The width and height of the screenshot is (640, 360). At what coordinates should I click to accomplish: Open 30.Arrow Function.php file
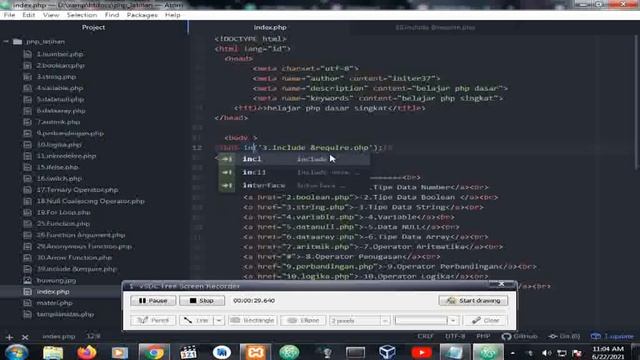click(x=74, y=258)
